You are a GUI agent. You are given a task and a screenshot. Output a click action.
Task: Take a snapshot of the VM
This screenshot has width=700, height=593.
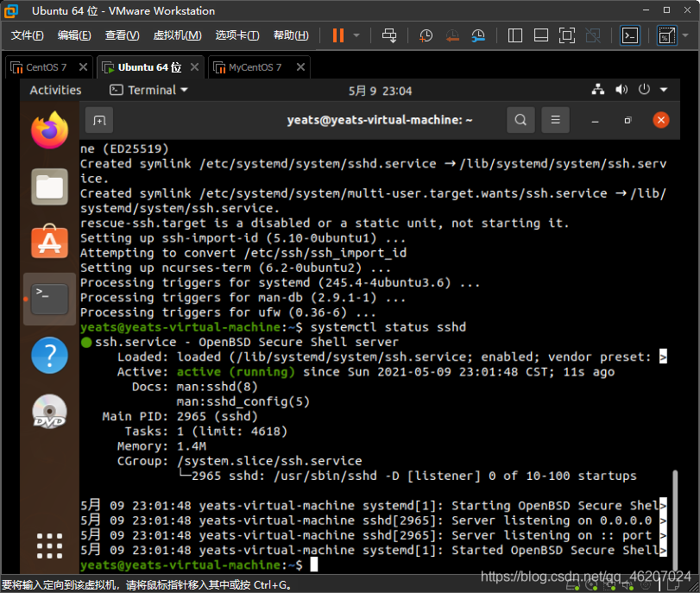point(426,35)
